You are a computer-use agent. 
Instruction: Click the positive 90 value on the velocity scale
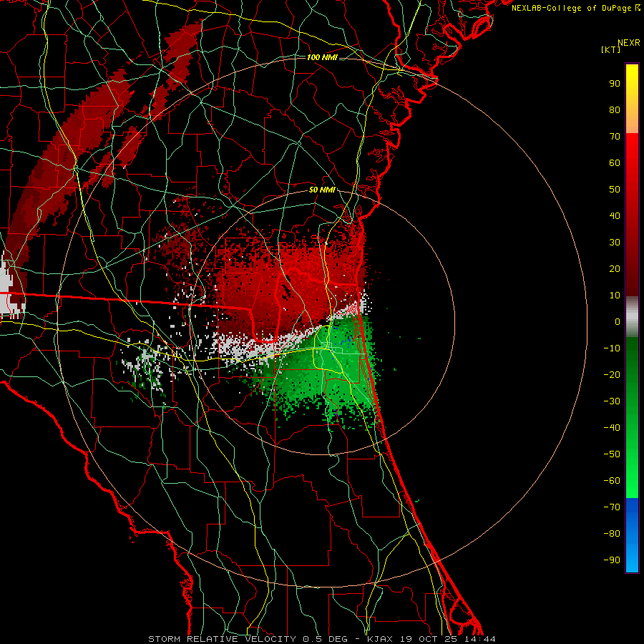615,84
